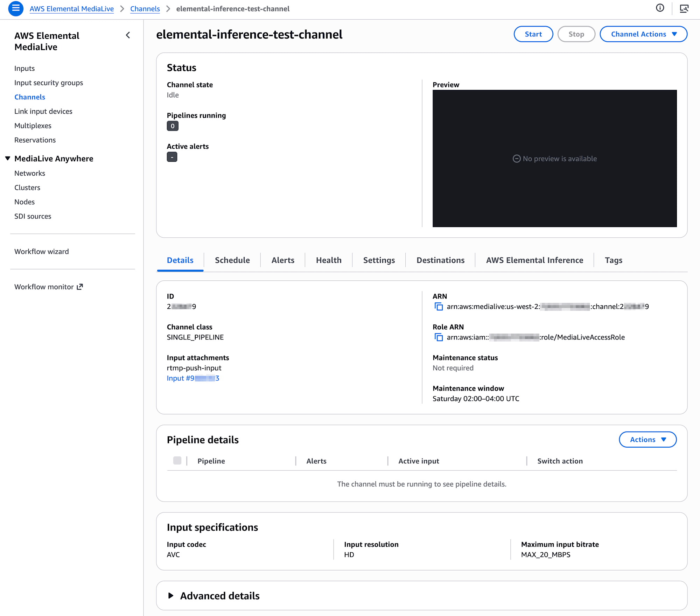Click the no-preview circle icon in Preview
This screenshot has width=700, height=616.
tap(517, 159)
